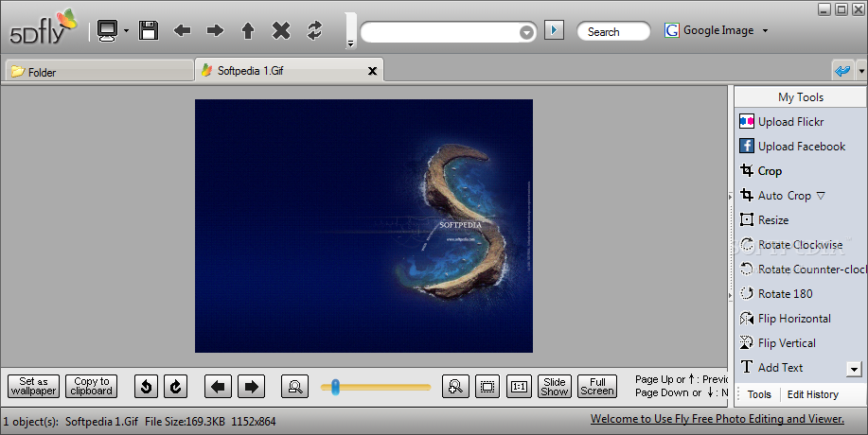This screenshot has height=435, width=868.
Task: Open Google Image provider dropdown arrow
Action: pos(765,31)
